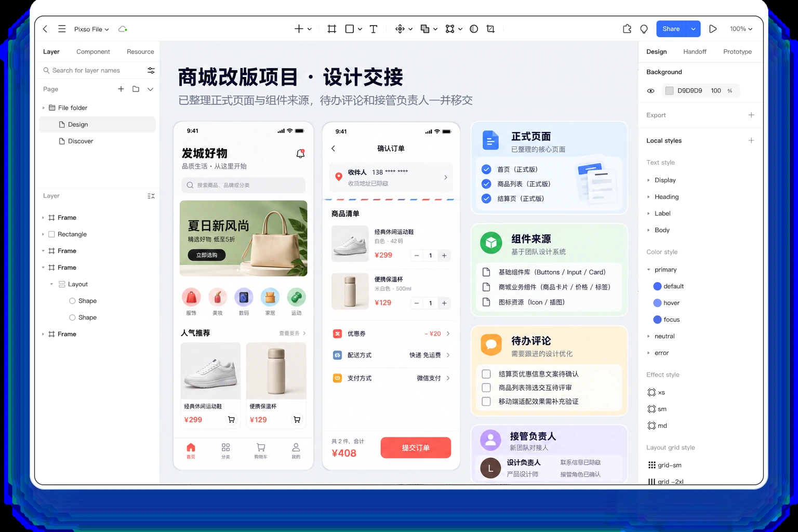The image size is (798, 532).
Task: Toggle background visibility eye icon
Action: coord(650,91)
